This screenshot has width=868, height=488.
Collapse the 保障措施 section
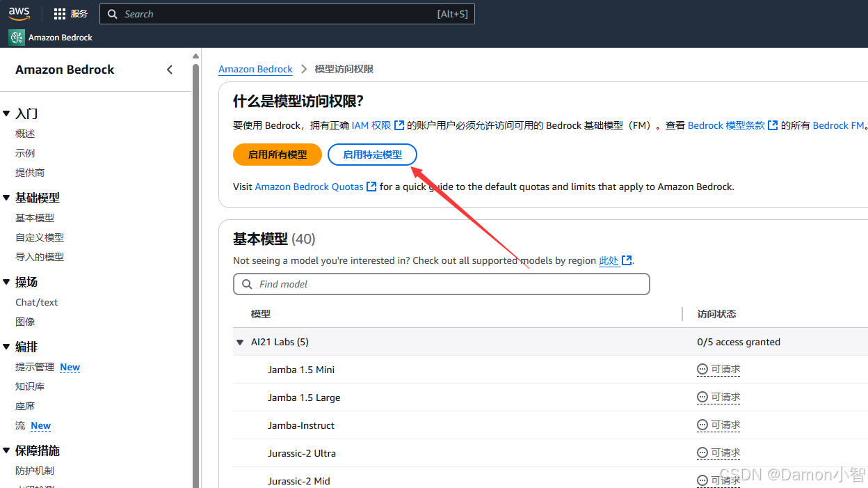pos(6,450)
